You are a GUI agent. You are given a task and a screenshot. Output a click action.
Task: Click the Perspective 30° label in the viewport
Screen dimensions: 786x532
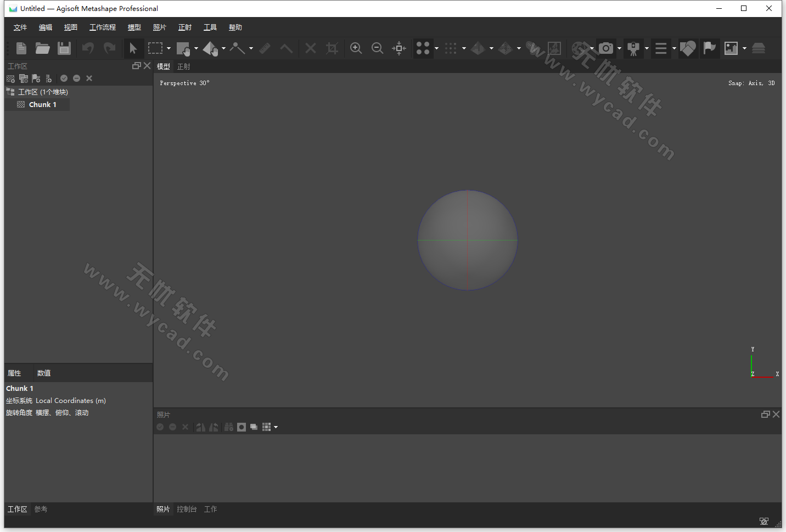click(184, 83)
